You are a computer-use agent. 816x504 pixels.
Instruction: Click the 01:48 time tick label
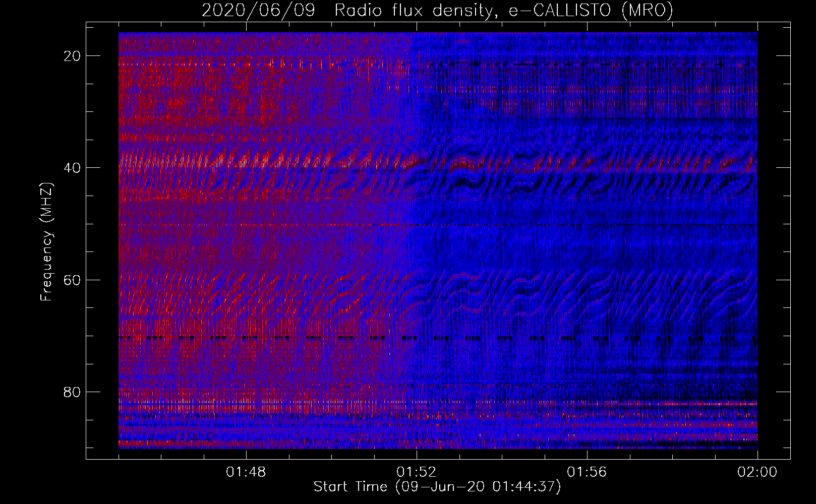pos(246,472)
